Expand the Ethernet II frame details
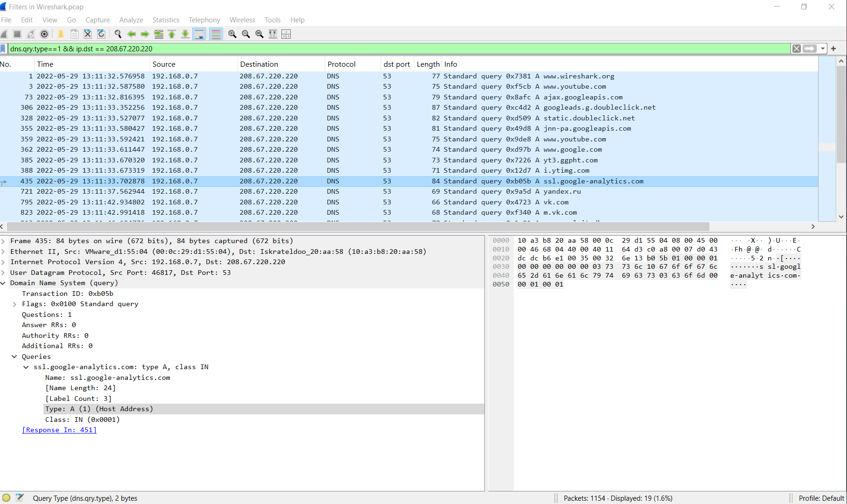Image resolution: width=847 pixels, height=504 pixels. click(3, 252)
